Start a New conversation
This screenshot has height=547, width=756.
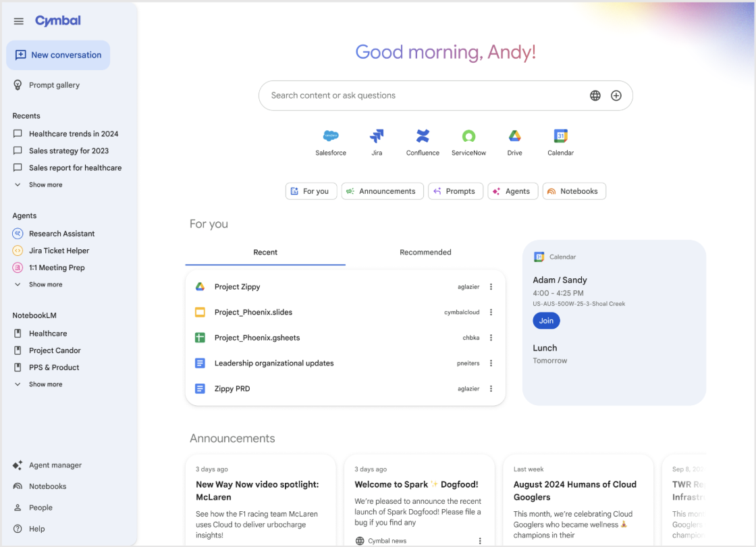click(x=58, y=55)
